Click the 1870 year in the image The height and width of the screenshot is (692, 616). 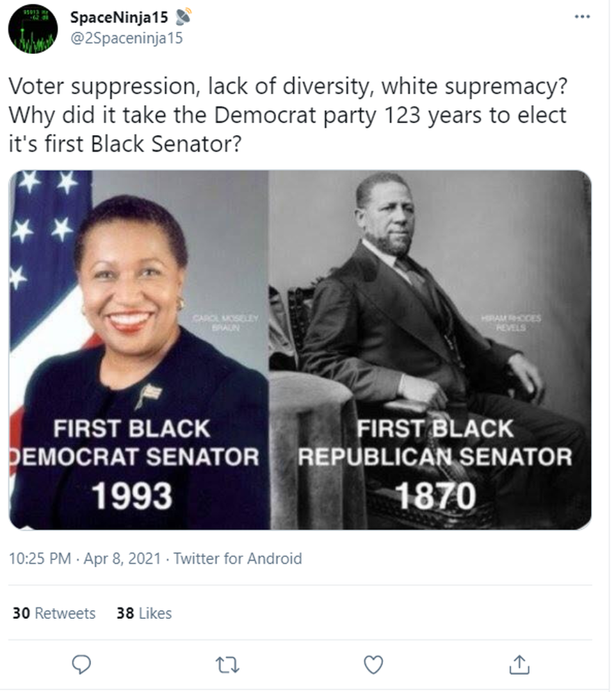point(435,496)
